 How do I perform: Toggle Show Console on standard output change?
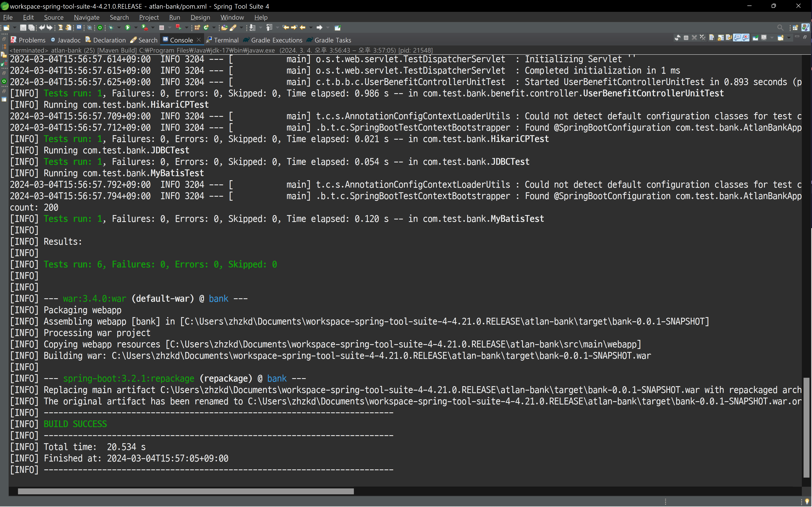737,38
